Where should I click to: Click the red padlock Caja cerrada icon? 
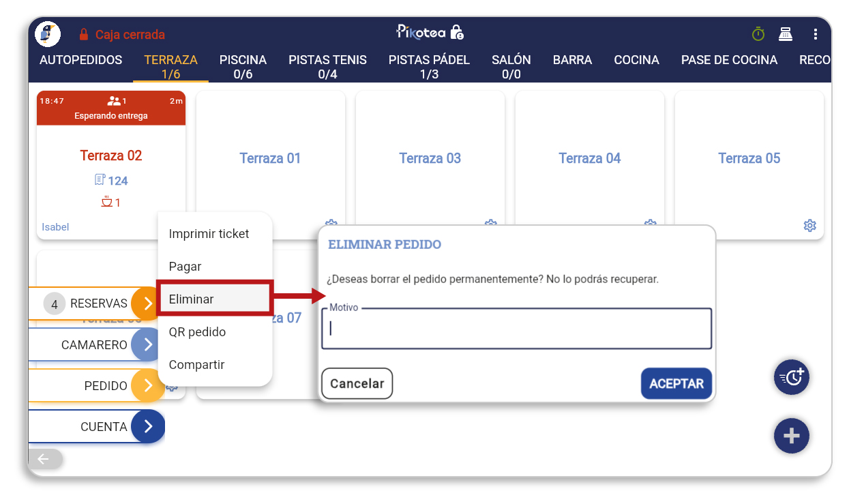pos(84,34)
